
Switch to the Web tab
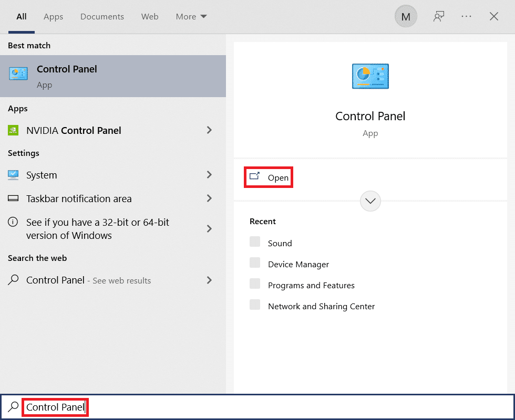coord(149,16)
